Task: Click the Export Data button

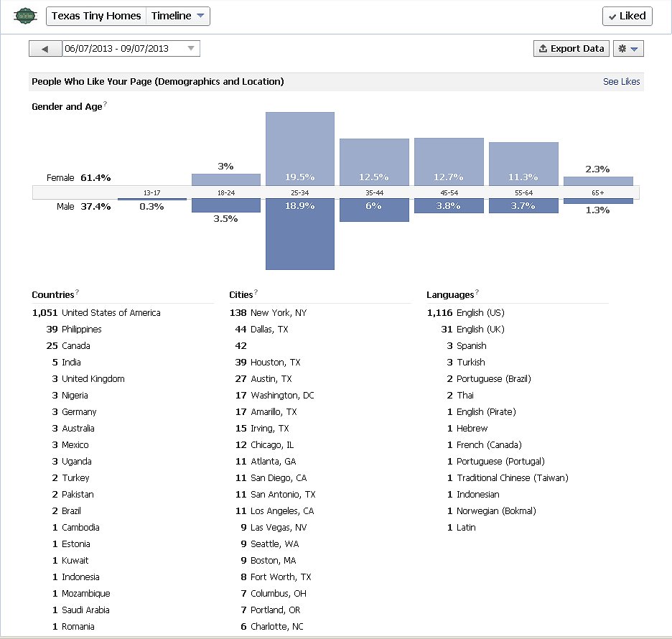Action: click(571, 49)
